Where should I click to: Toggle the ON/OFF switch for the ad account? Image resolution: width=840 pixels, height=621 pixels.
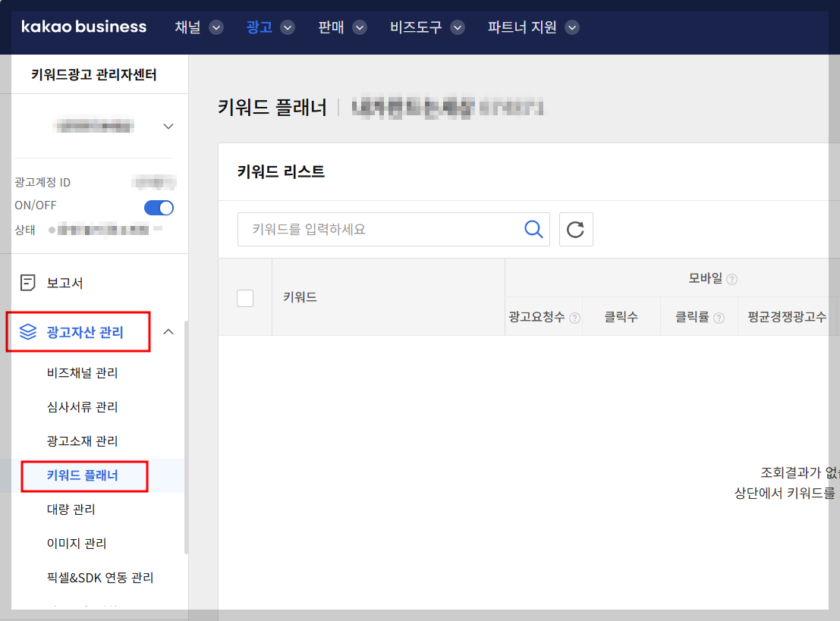159,208
